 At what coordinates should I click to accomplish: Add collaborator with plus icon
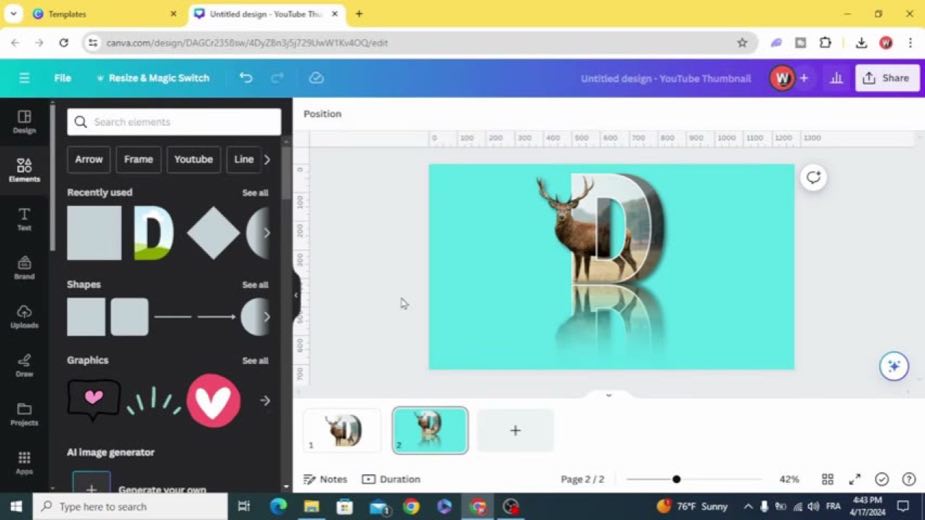pyautogui.click(x=803, y=78)
